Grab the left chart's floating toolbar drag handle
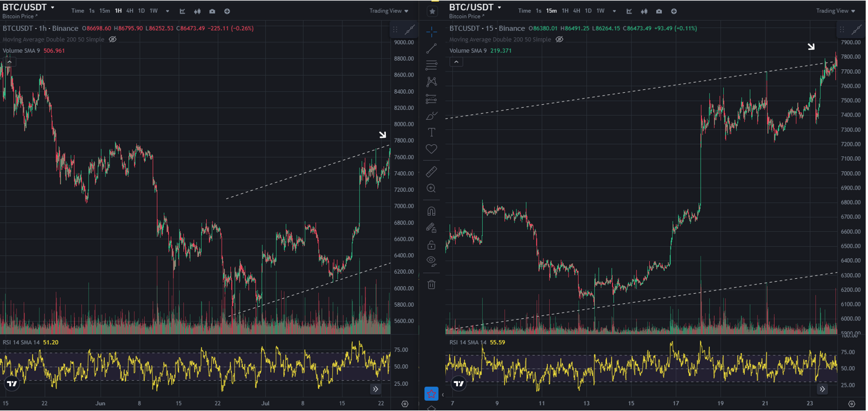 (x=396, y=29)
